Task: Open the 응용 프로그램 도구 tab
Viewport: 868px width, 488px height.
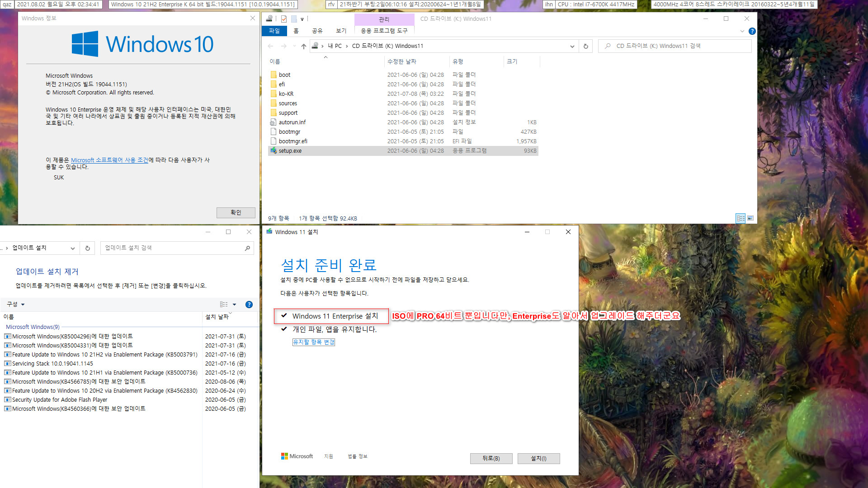Action: 384,31
